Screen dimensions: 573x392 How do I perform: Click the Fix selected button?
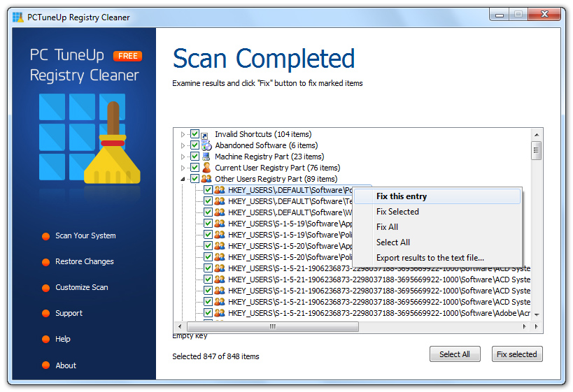(x=517, y=354)
